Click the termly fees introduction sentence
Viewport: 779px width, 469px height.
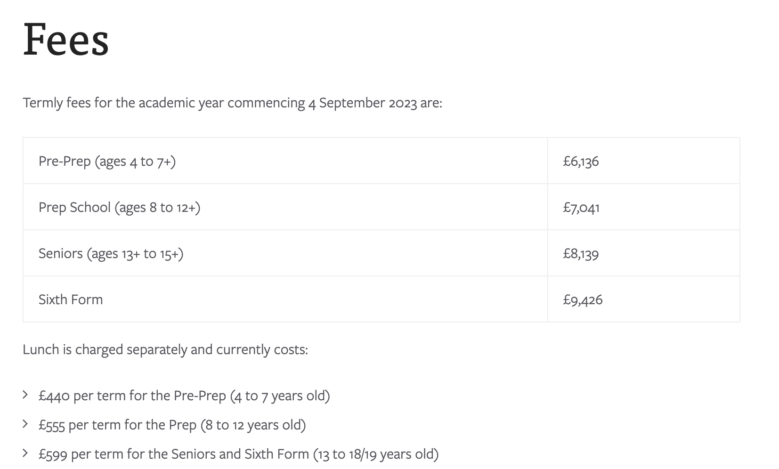tap(233, 103)
